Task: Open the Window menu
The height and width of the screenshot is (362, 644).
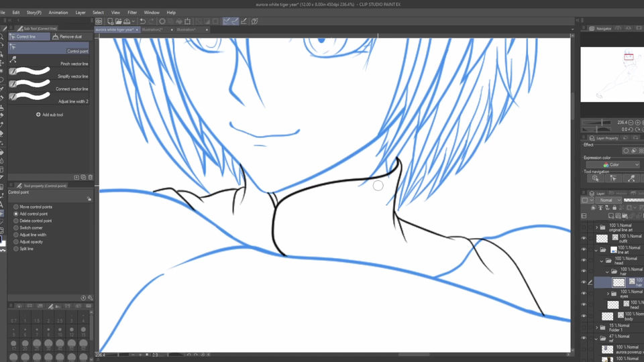Action: 152,12
